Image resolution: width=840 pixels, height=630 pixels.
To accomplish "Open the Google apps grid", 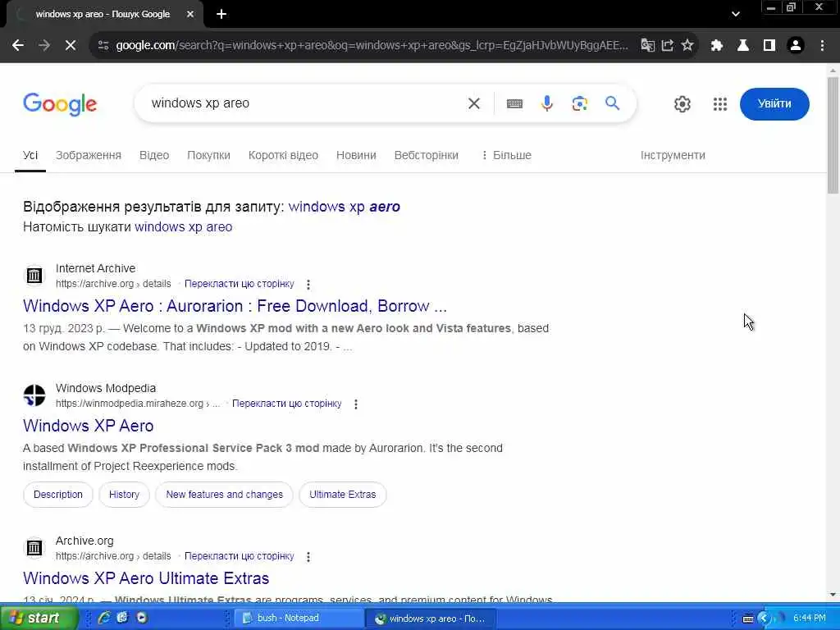I will tap(720, 104).
